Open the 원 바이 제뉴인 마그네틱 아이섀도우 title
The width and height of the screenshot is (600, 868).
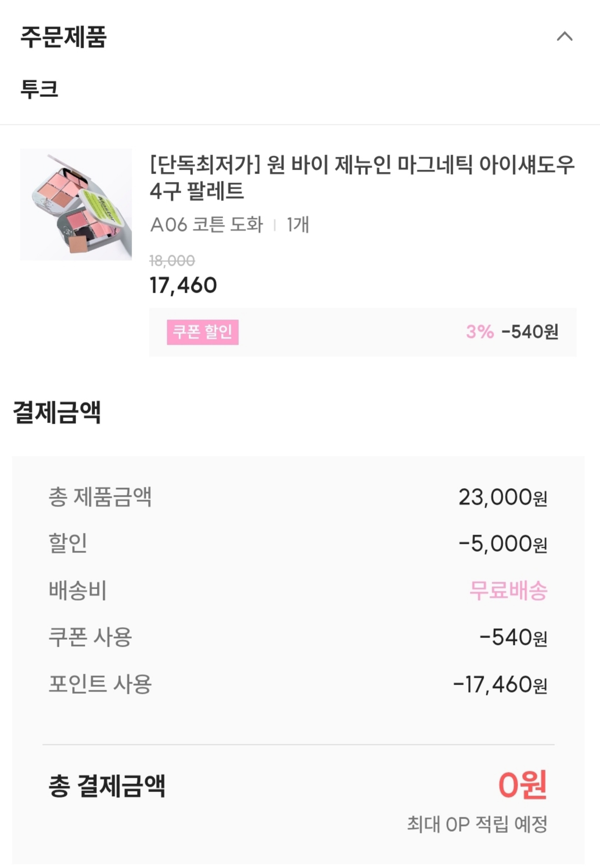pyautogui.click(x=362, y=177)
